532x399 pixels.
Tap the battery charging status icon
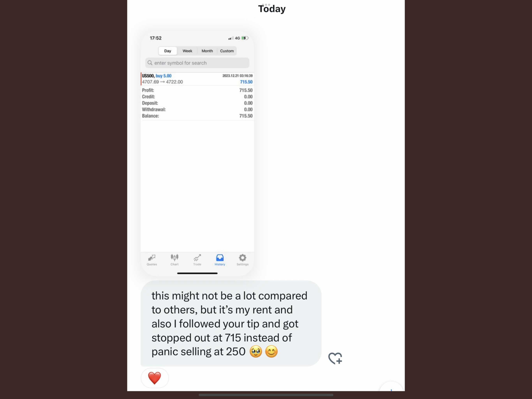[x=245, y=38]
